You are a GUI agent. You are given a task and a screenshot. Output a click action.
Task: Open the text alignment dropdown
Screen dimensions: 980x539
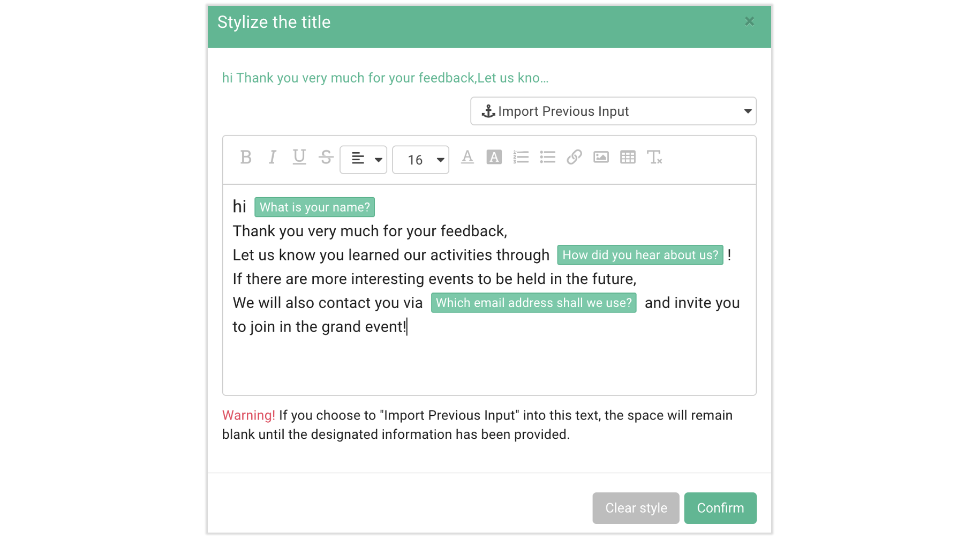(363, 159)
